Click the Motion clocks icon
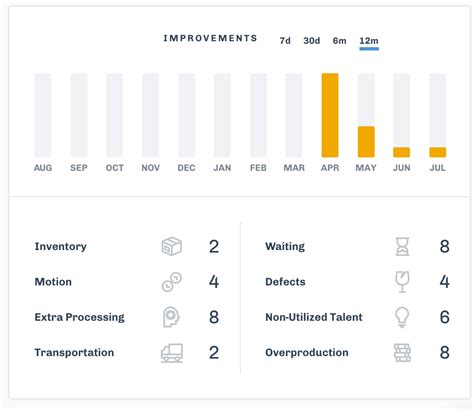Screen dimensions: 474x410 click(172, 282)
